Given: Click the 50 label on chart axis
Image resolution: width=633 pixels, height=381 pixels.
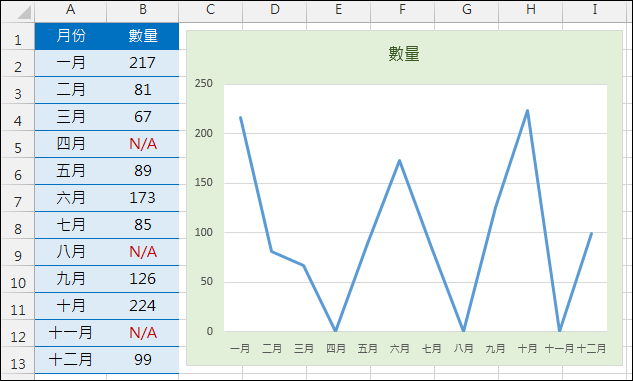Looking at the screenshot, I should tap(206, 282).
